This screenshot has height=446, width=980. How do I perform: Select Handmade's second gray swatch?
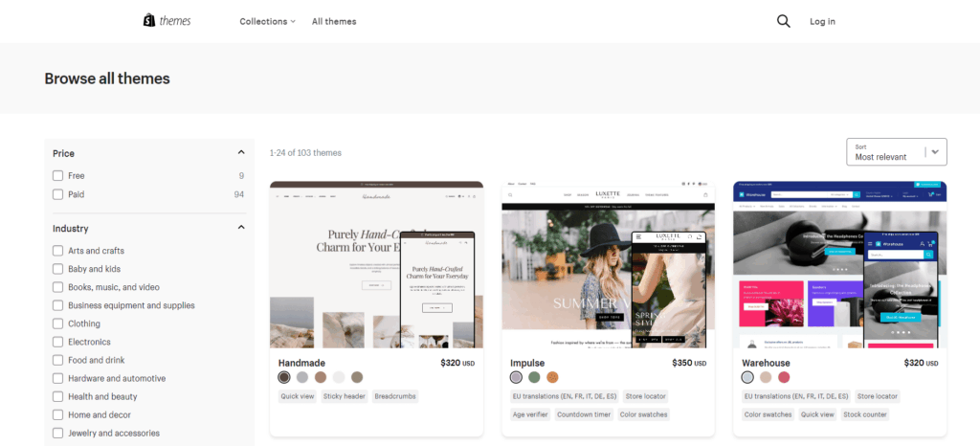tap(302, 377)
